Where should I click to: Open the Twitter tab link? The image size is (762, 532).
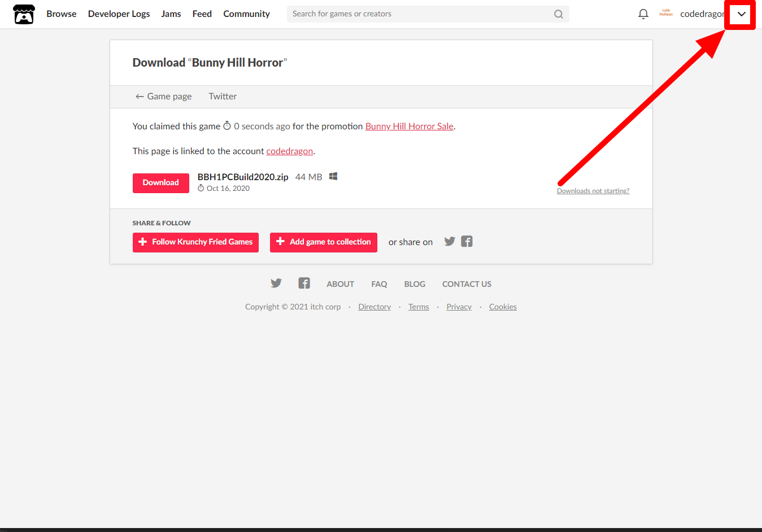click(223, 97)
